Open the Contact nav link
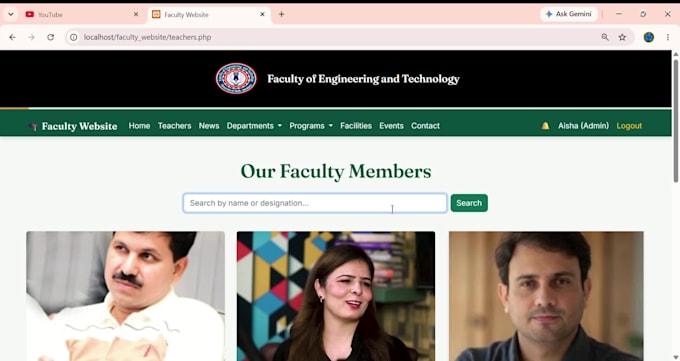Screen dimensions: 680x361 pos(425,126)
